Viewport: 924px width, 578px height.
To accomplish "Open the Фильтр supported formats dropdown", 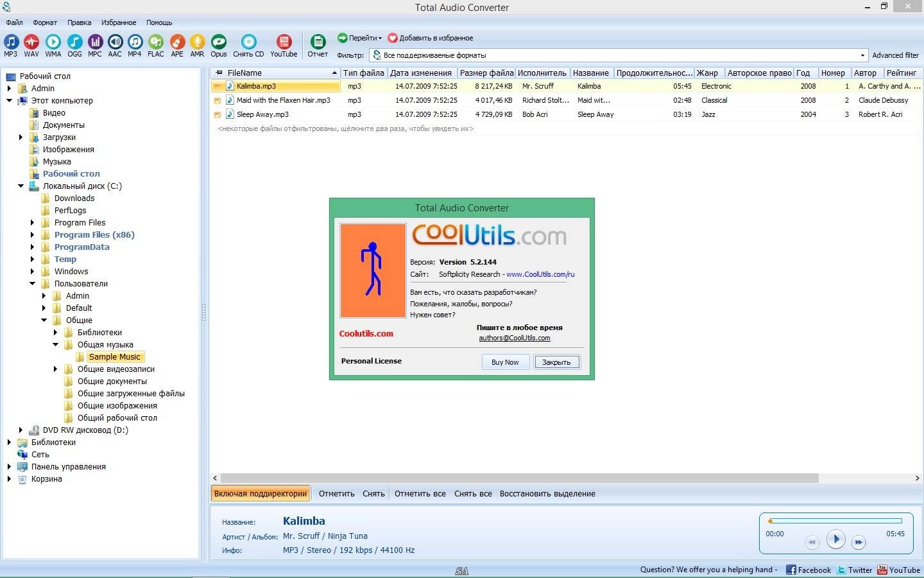I will coord(619,55).
